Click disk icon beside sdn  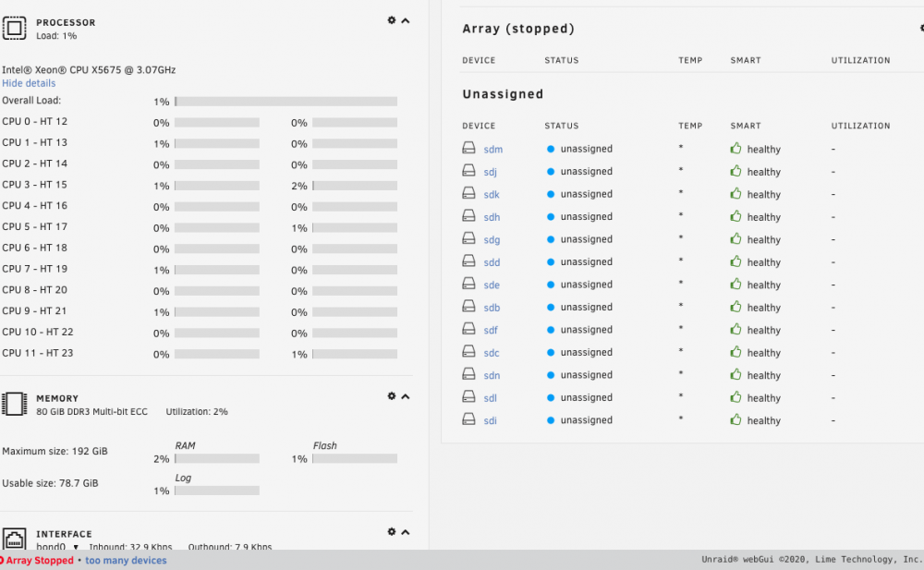(x=468, y=374)
